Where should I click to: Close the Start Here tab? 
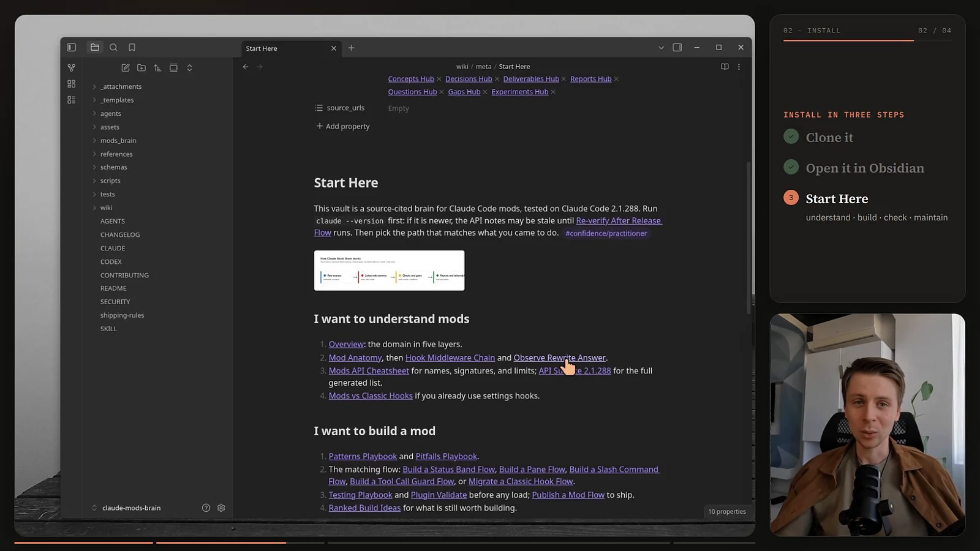[334, 48]
